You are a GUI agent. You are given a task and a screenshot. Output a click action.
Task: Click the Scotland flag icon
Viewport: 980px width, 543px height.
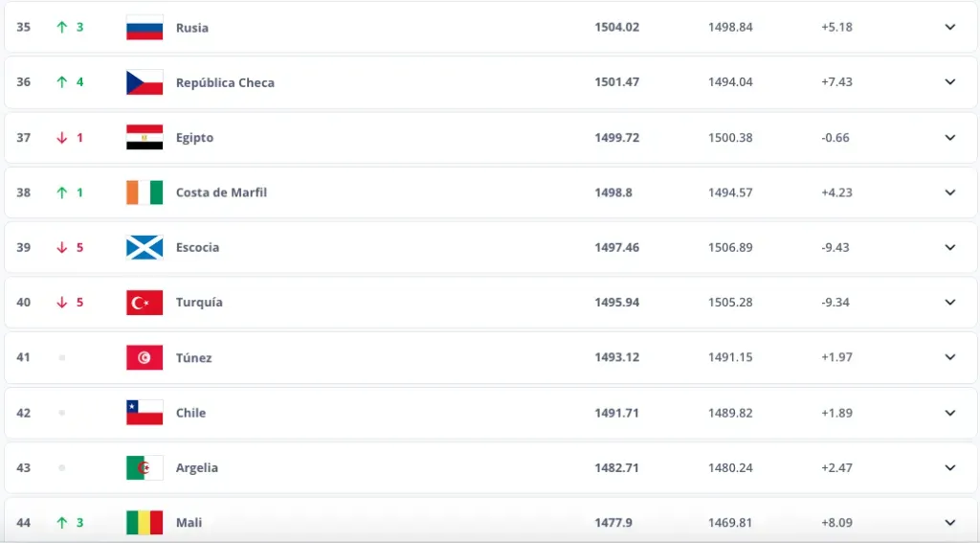(145, 247)
